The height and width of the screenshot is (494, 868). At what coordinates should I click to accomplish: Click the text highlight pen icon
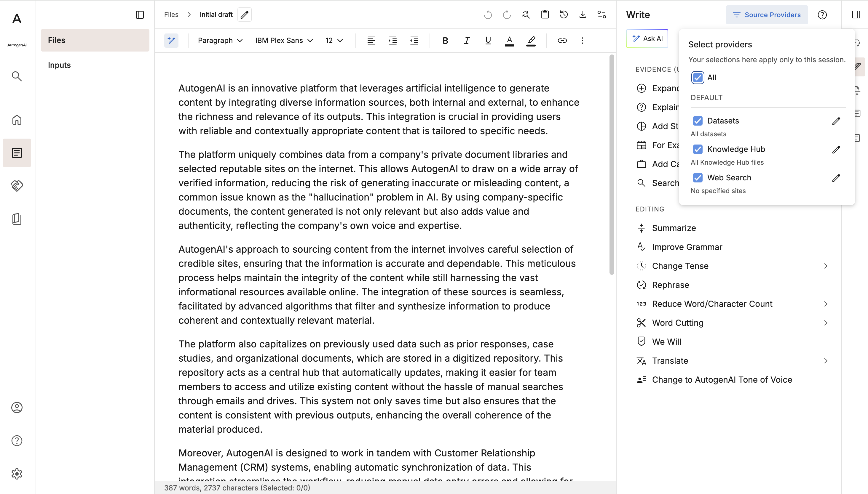531,41
